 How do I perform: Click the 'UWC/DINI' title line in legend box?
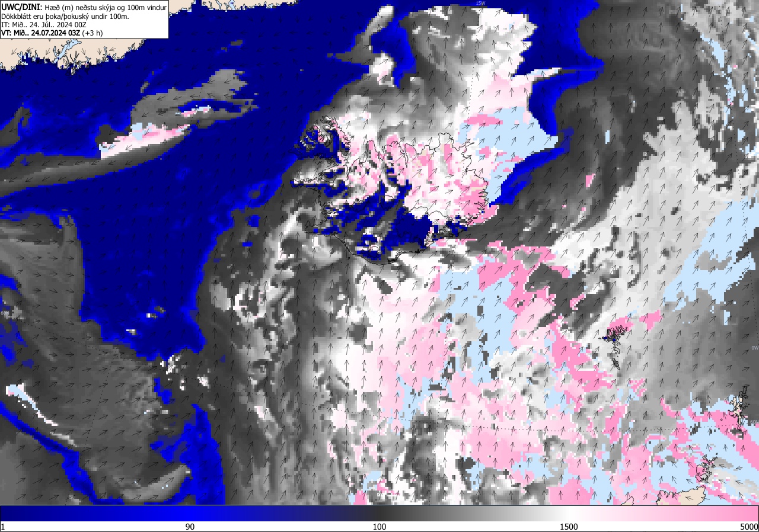84,7
